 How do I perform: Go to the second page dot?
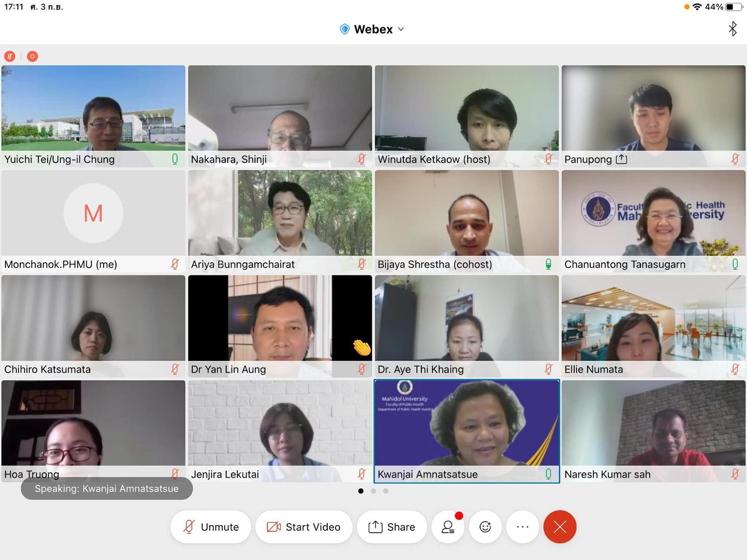pos(373,491)
